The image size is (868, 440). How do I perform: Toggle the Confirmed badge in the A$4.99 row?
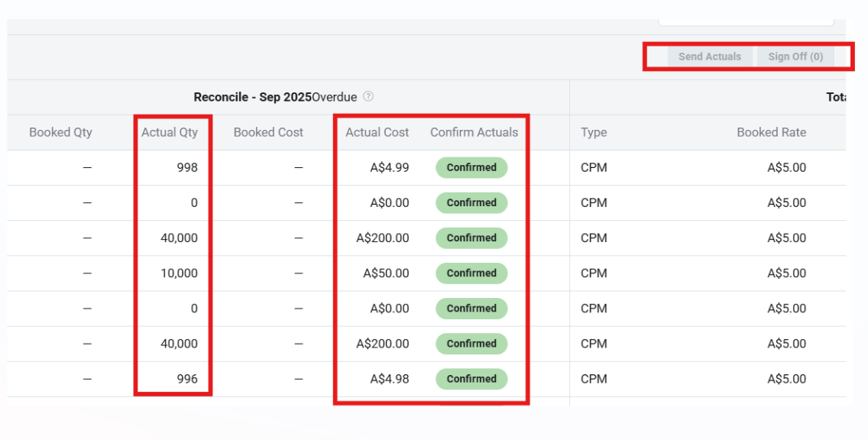pos(471,167)
